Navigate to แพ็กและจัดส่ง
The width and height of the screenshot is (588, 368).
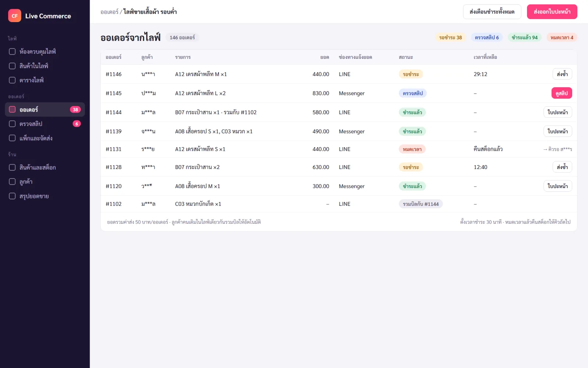(45, 138)
